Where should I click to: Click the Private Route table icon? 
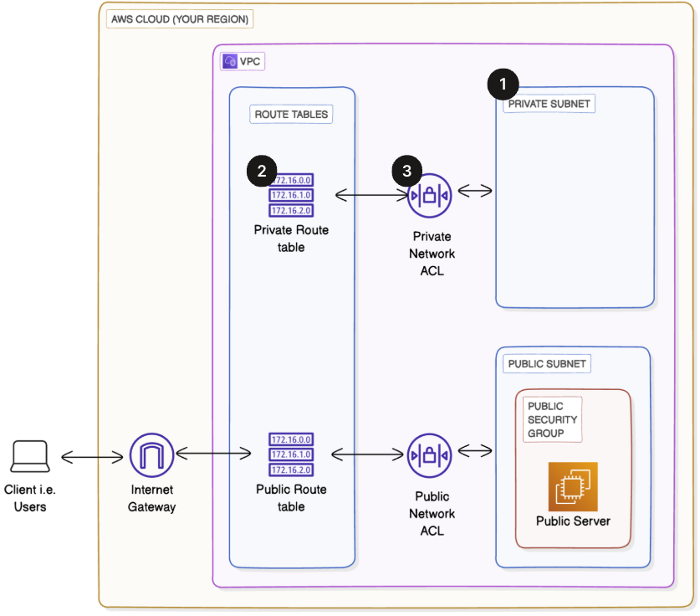point(291,195)
